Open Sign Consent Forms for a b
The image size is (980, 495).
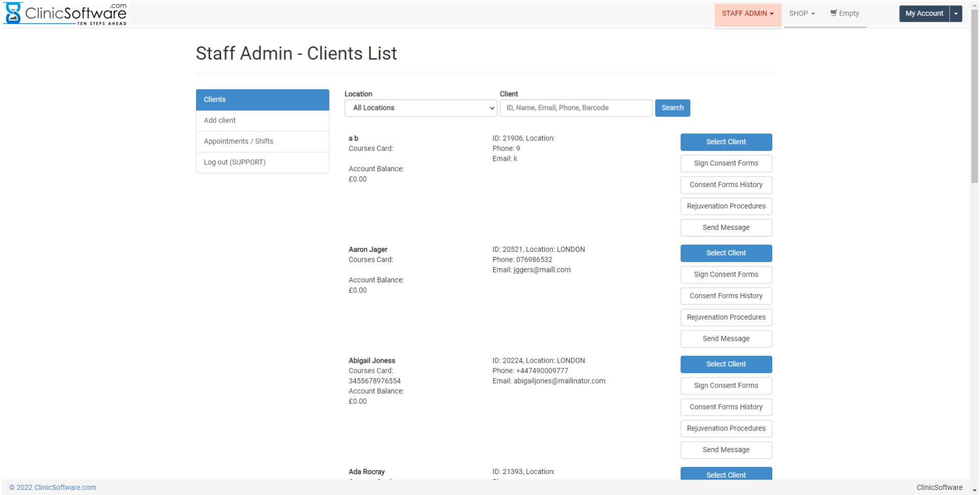726,163
